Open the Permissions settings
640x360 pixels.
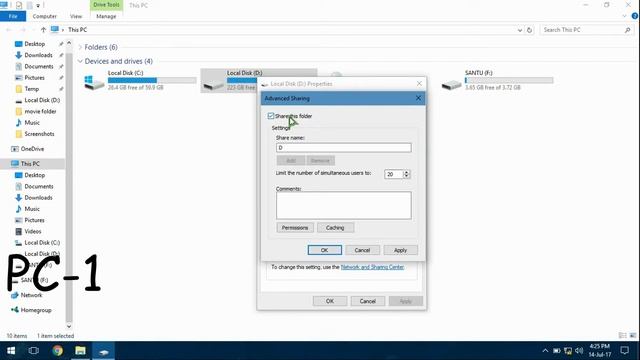tap(295, 228)
